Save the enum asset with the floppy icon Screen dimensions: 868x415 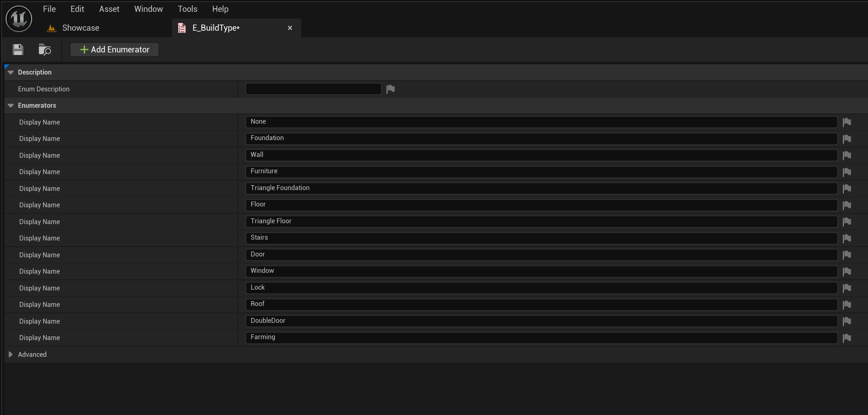point(18,50)
